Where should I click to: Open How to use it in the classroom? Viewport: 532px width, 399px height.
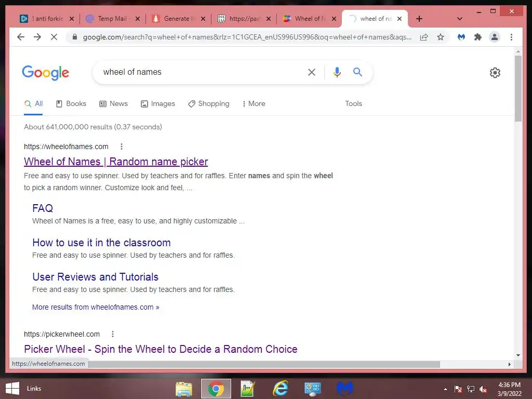pyautogui.click(x=101, y=243)
